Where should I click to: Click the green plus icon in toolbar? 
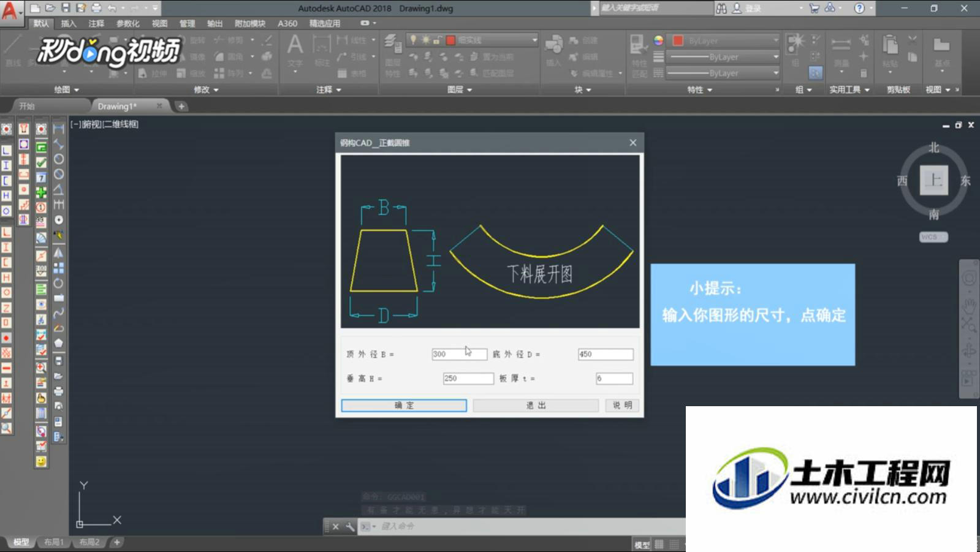point(41,192)
